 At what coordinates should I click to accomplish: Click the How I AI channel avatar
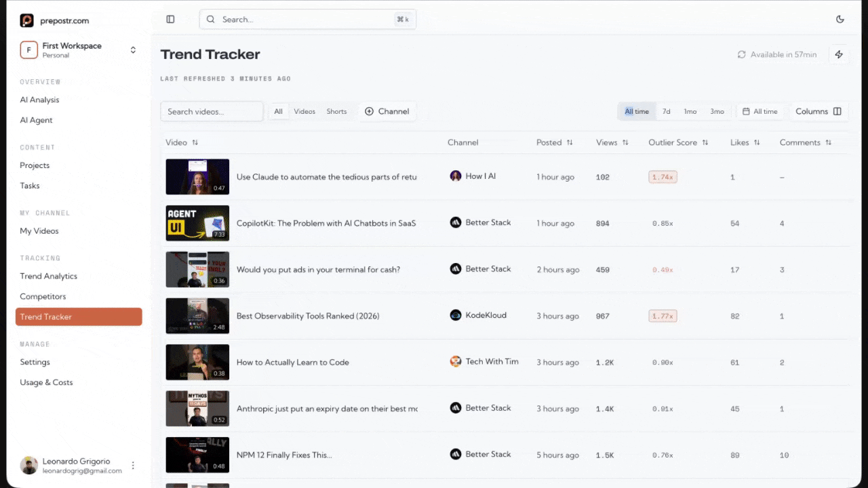(456, 176)
